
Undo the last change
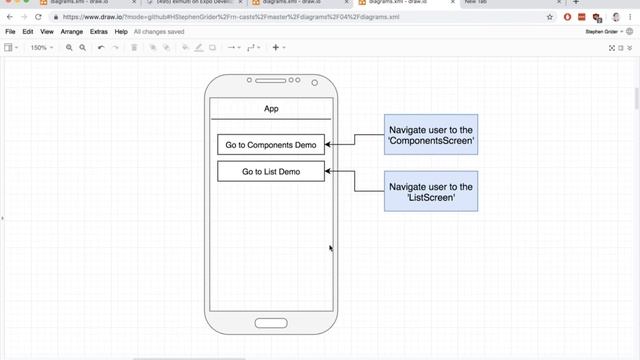101,48
